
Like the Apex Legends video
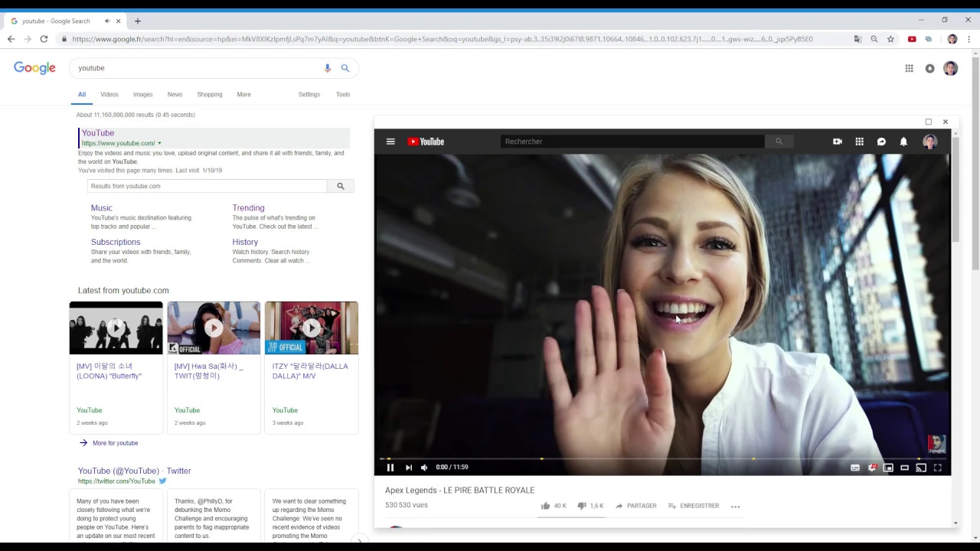click(554, 506)
